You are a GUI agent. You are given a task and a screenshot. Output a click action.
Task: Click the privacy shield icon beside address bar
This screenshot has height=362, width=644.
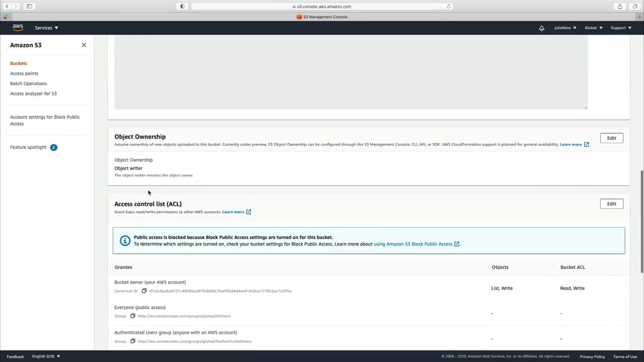tap(182, 6)
